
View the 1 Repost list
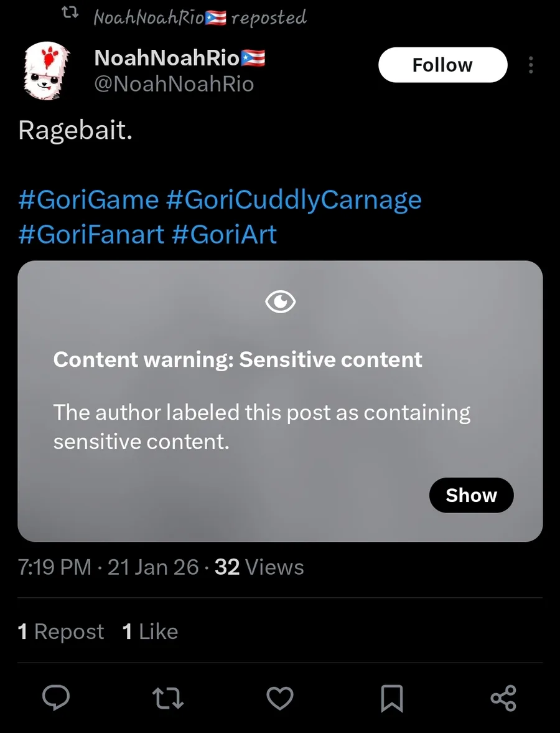pos(61,631)
